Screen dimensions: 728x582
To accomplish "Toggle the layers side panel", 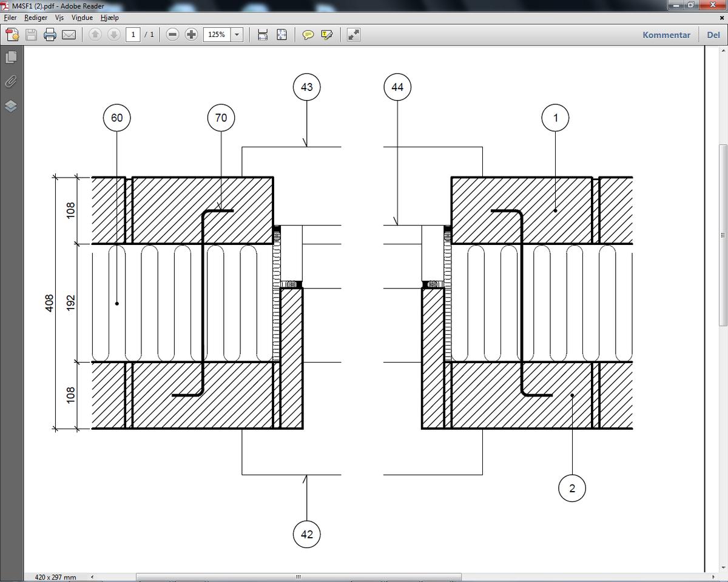I will [x=11, y=106].
